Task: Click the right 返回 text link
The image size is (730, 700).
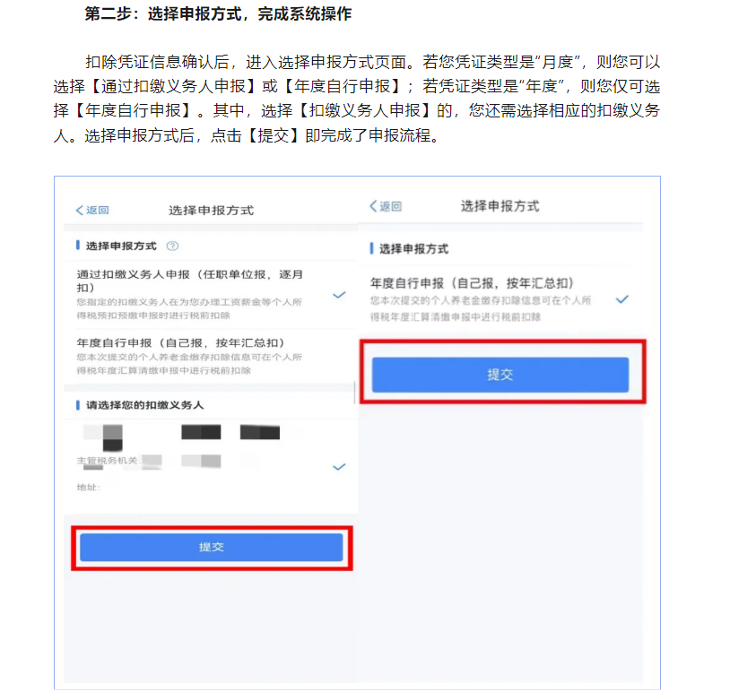Action: (x=391, y=206)
